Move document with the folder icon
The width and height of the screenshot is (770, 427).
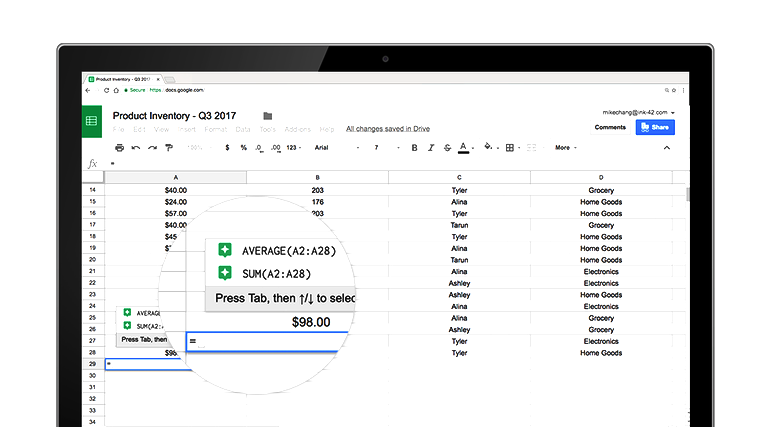tap(268, 116)
